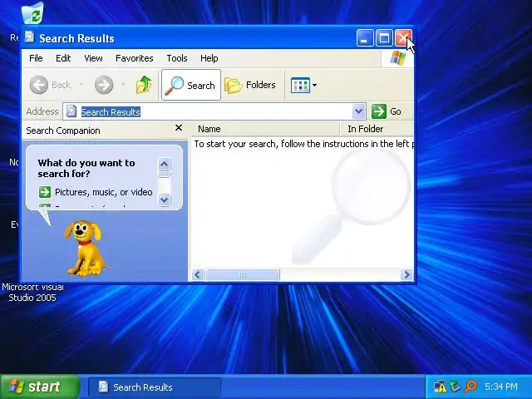This screenshot has height=399, width=532.
Task: Sort results by Name column header
Action: coord(266,129)
